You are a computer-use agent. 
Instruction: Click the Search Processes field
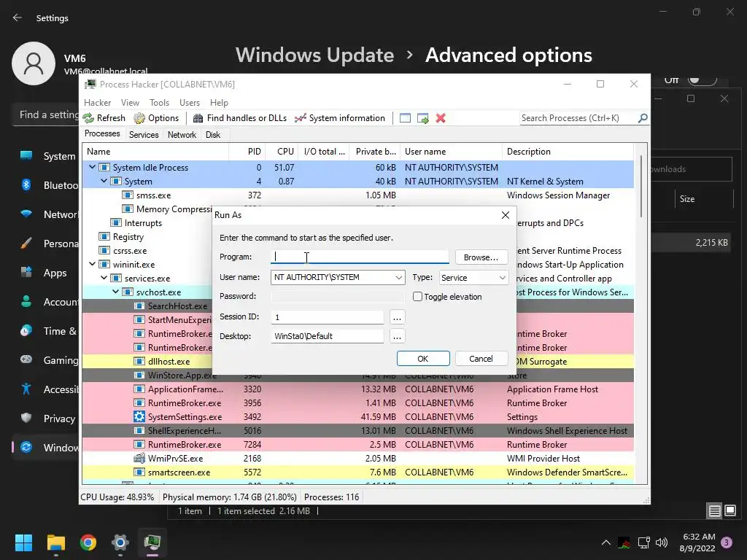(x=578, y=118)
